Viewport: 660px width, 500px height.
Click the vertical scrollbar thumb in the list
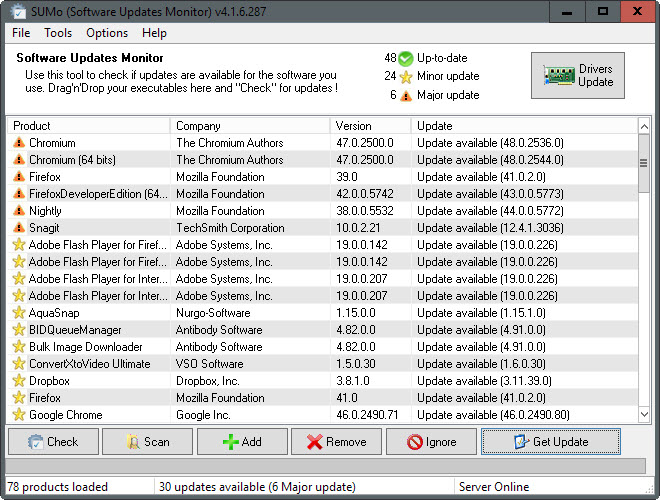pos(644,163)
